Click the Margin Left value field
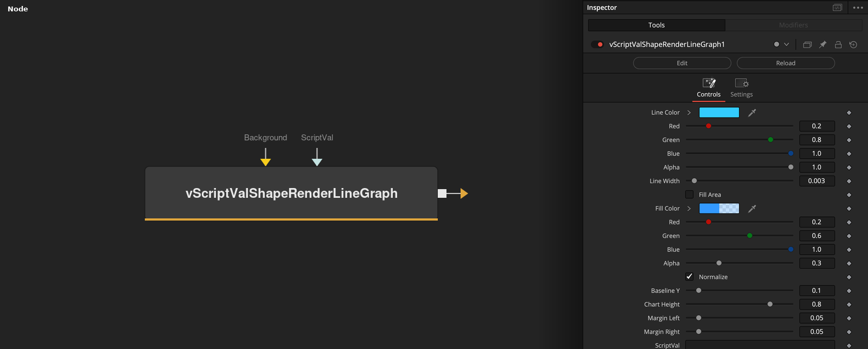868x349 pixels. [x=817, y=318]
